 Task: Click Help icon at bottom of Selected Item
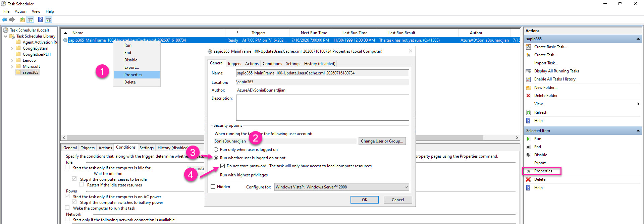(x=529, y=188)
